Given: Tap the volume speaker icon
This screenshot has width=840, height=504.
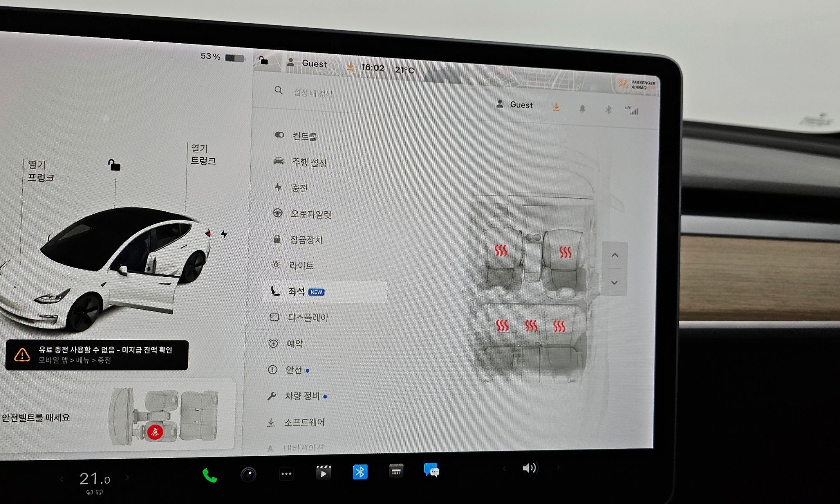Looking at the screenshot, I should coord(529,468).
